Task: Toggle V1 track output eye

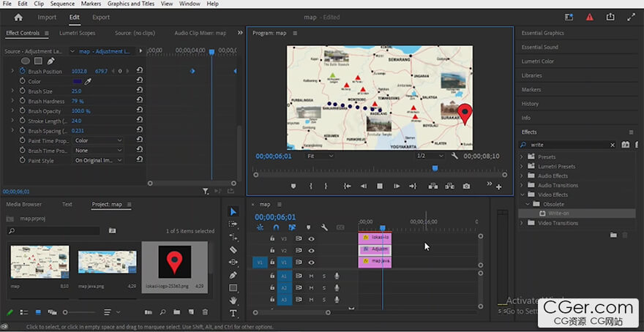Action: tap(312, 263)
